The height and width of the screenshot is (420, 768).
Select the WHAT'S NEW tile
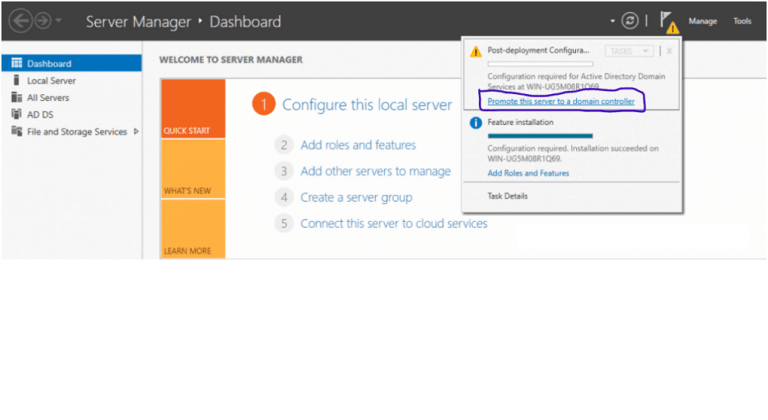point(193,169)
